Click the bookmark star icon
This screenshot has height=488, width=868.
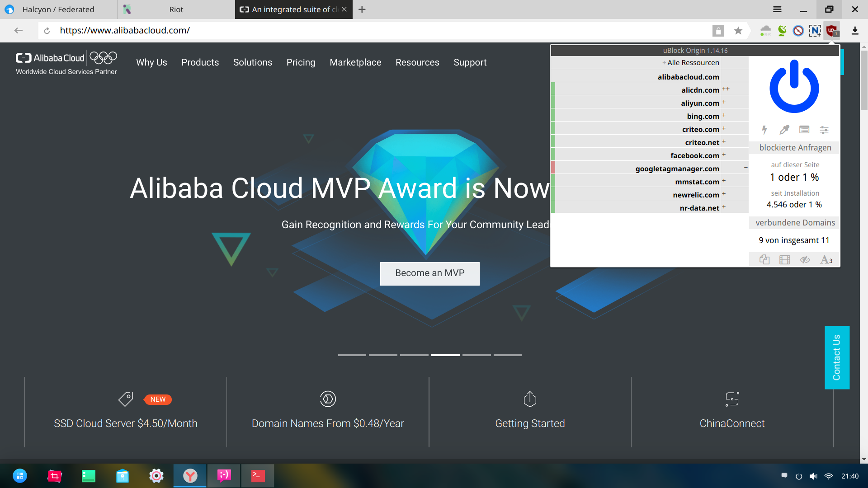(738, 31)
